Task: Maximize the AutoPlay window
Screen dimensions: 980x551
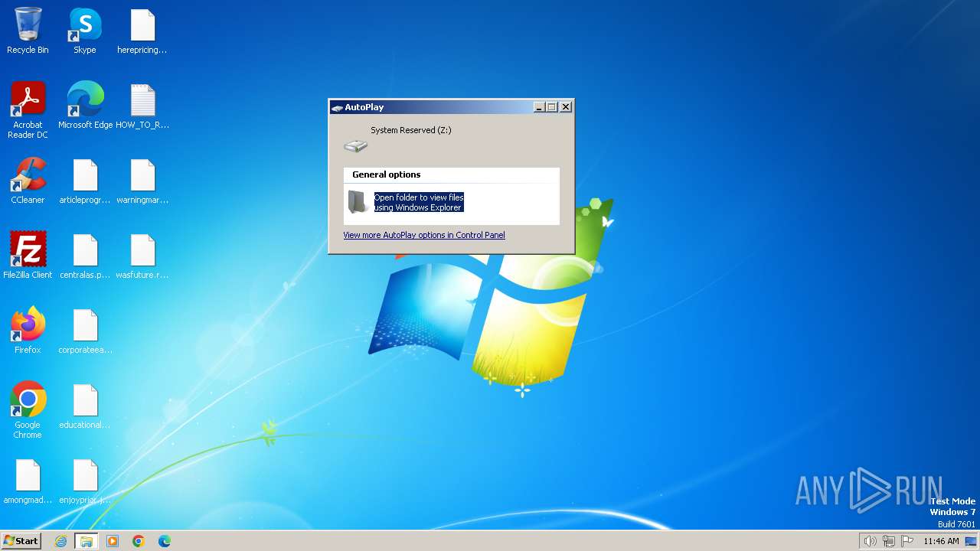Action: coord(551,107)
